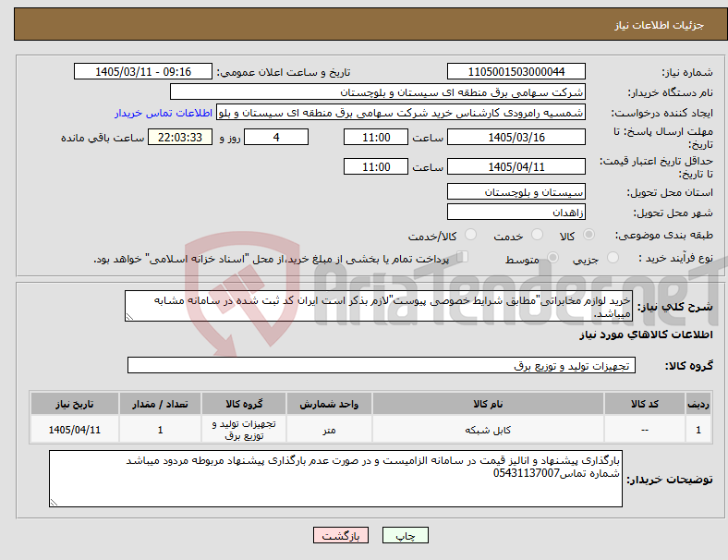
Task: Click the ردیف column header
Action: click(x=698, y=404)
